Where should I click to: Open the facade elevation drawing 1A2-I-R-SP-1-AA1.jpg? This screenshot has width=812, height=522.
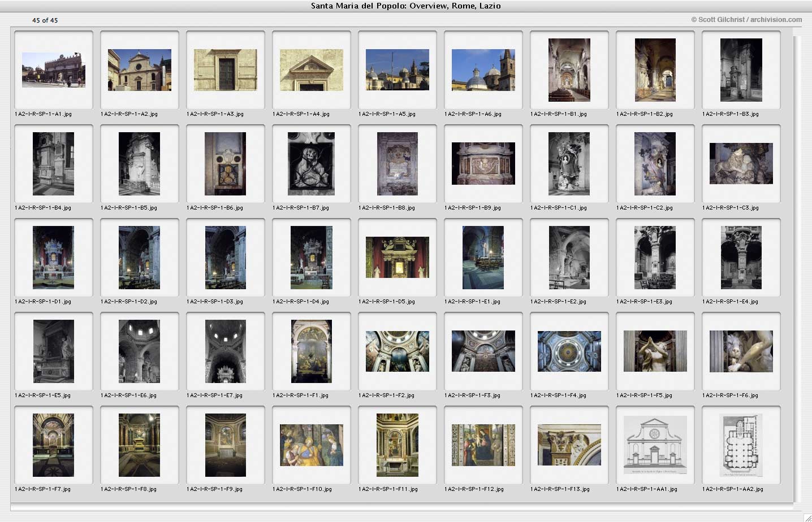pos(655,445)
